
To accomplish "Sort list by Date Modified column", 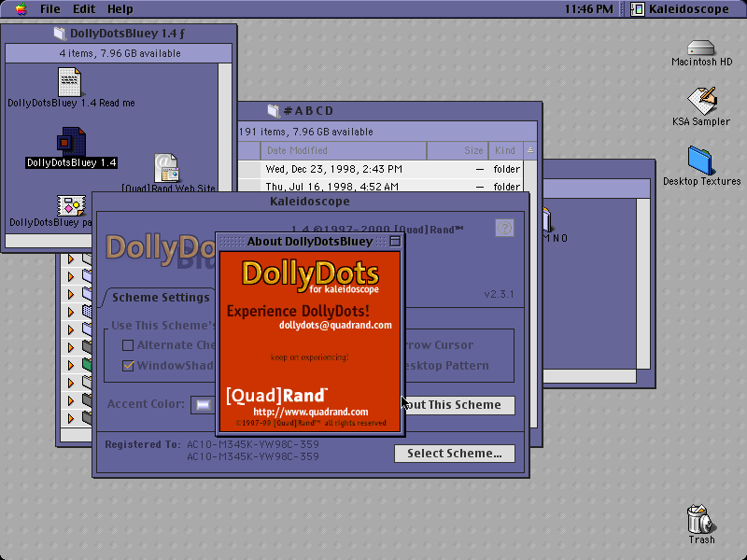I will (x=343, y=150).
